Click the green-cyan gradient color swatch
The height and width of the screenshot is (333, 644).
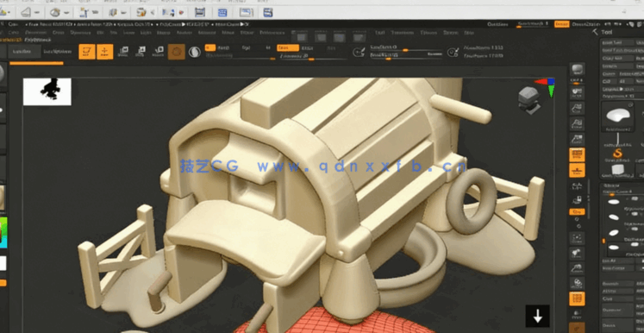[x=3, y=233]
